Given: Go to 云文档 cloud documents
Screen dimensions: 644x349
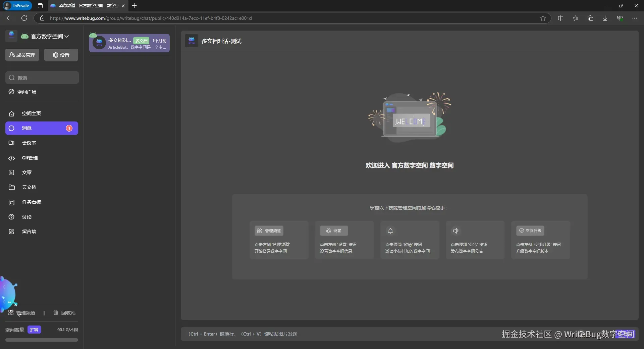Looking at the screenshot, I should coord(29,187).
